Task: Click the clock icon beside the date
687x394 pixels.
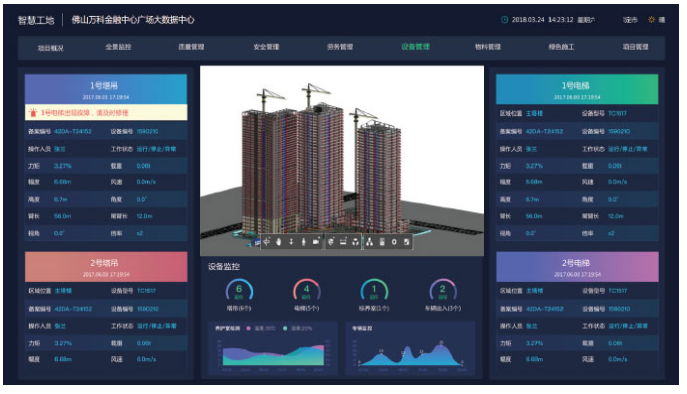Action: [505, 20]
